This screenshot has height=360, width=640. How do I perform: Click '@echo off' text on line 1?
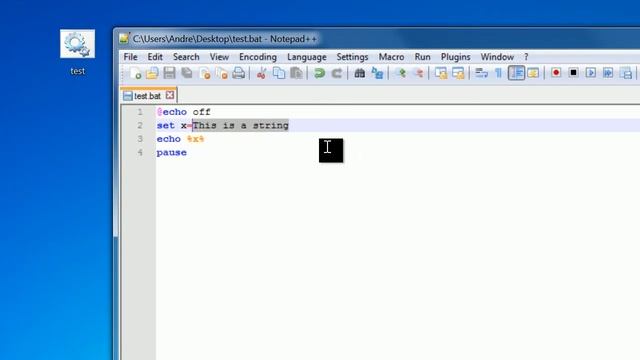coord(184,112)
